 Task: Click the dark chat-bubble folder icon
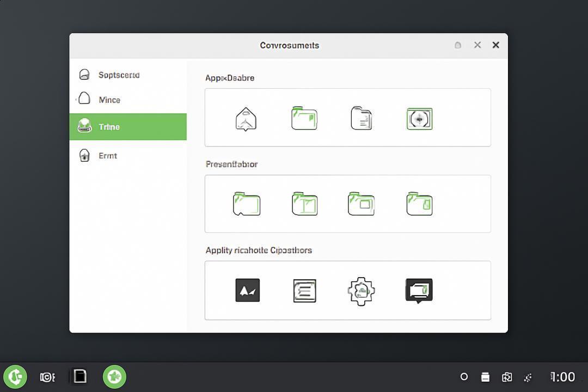[x=419, y=290]
